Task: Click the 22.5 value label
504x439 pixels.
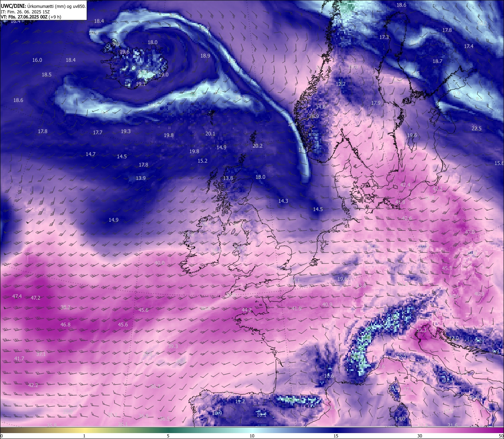Action: pyautogui.click(x=476, y=129)
